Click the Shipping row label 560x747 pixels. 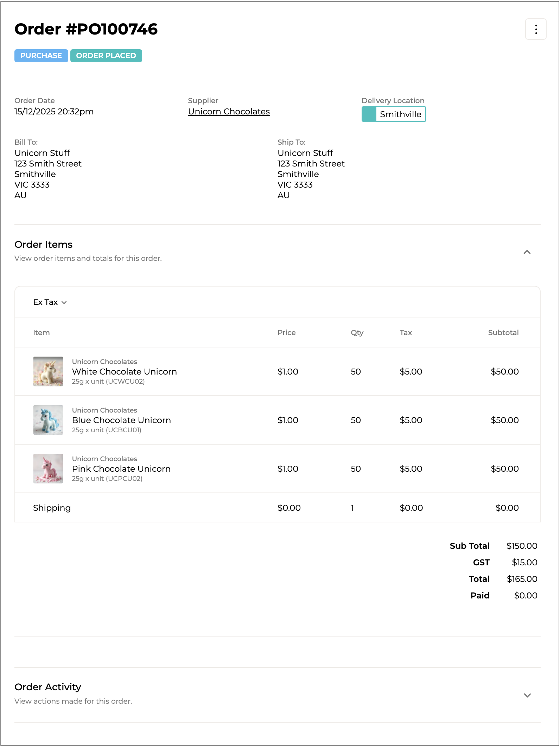[x=52, y=508]
